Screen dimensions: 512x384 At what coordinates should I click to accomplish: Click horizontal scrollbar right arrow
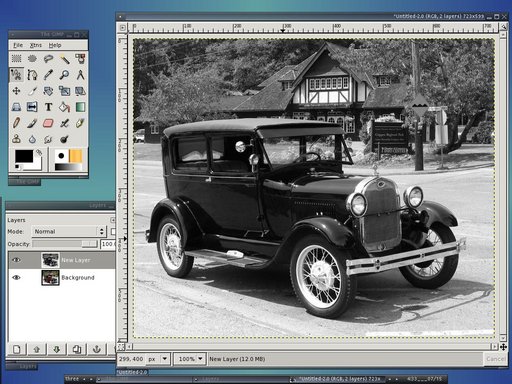495,347
